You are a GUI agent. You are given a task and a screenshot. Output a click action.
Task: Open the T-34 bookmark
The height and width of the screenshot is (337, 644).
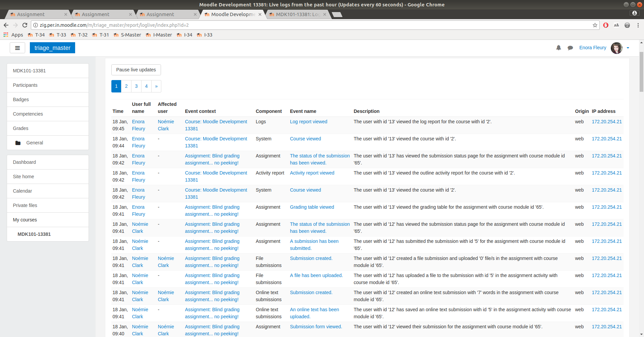tap(36, 35)
